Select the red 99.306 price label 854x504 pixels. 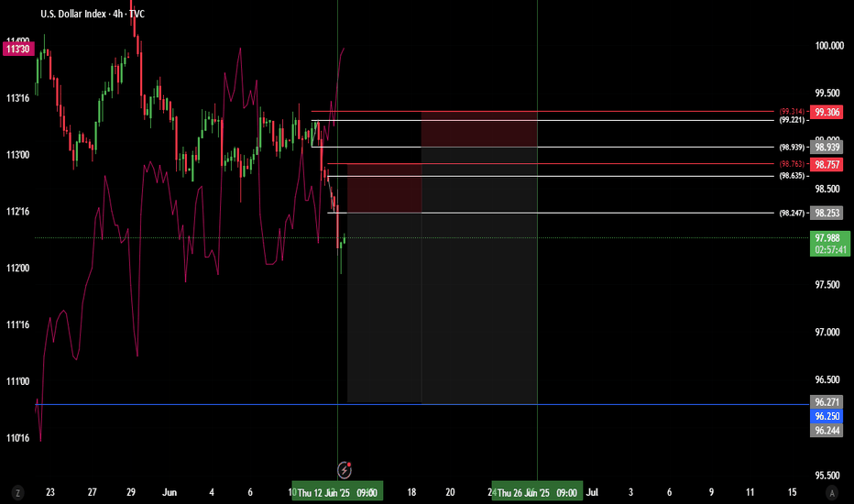827,112
